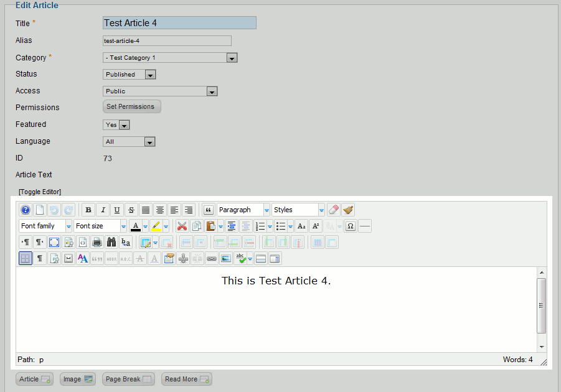Click the paste clipboard icon

point(210,226)
